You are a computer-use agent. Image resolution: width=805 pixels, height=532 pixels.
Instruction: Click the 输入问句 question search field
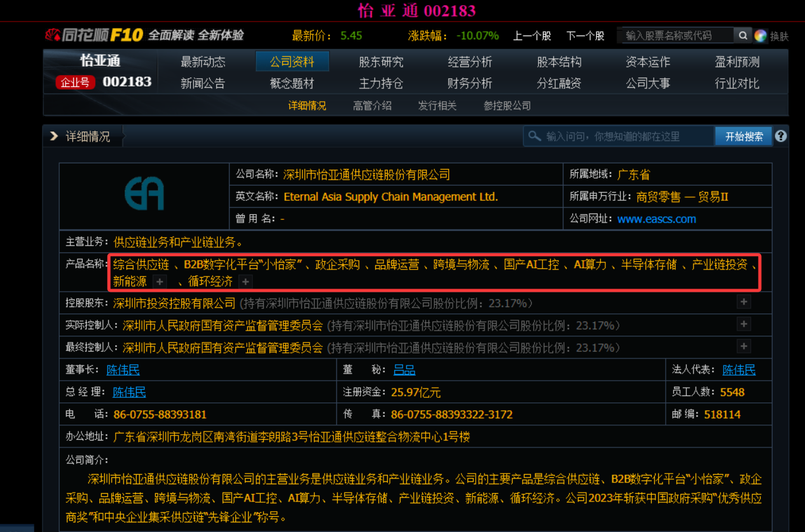pyautogui.click(x=619, y=136)
